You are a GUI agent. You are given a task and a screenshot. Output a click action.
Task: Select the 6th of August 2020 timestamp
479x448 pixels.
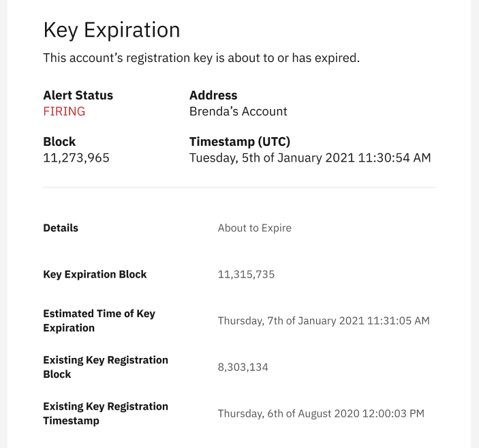point(321,413)
